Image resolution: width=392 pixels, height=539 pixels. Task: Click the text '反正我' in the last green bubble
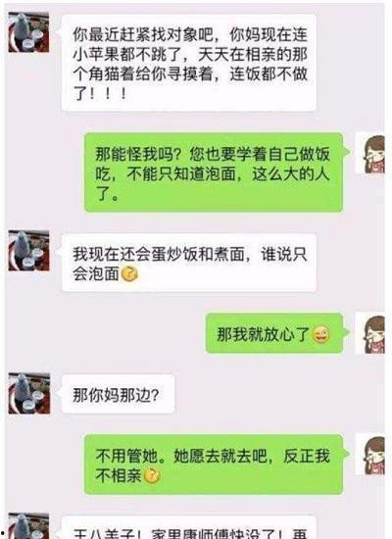(x=307, y=456)
